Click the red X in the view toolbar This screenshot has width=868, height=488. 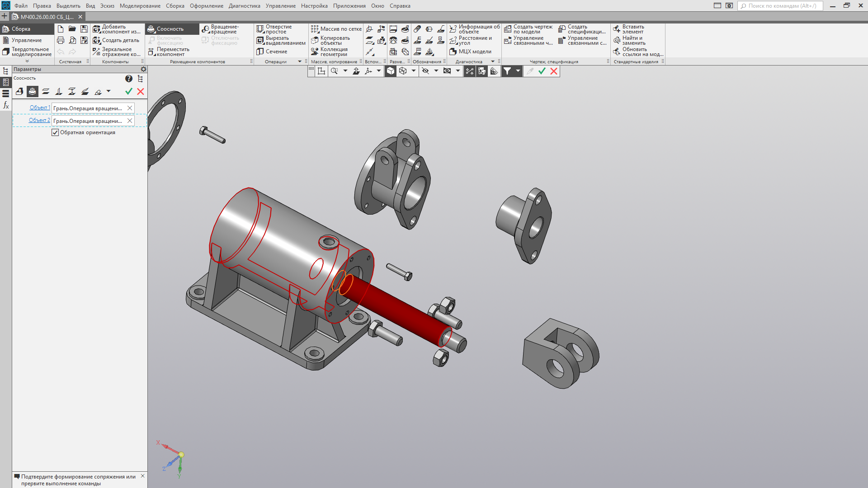(554, 71)
